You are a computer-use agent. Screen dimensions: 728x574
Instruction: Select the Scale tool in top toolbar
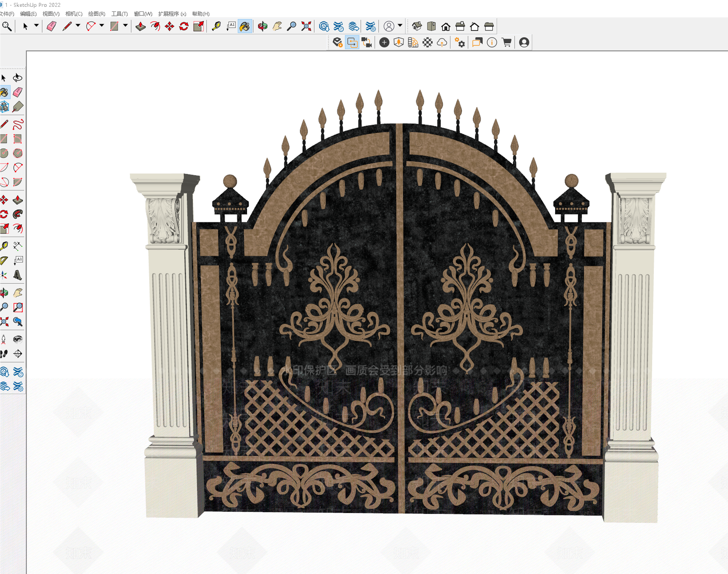[198, 26]
